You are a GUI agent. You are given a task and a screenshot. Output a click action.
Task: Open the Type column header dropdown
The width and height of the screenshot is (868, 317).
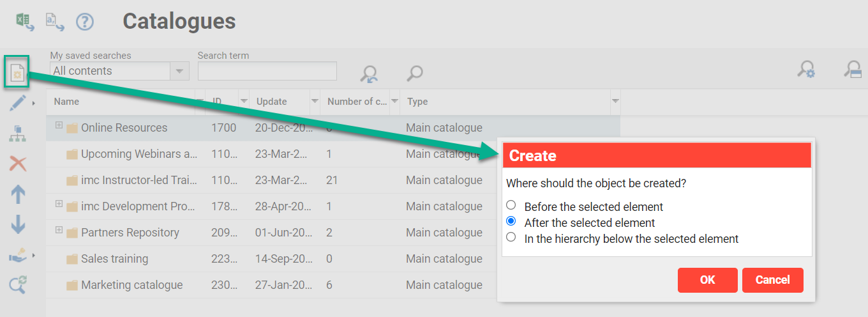click(615, 102)
